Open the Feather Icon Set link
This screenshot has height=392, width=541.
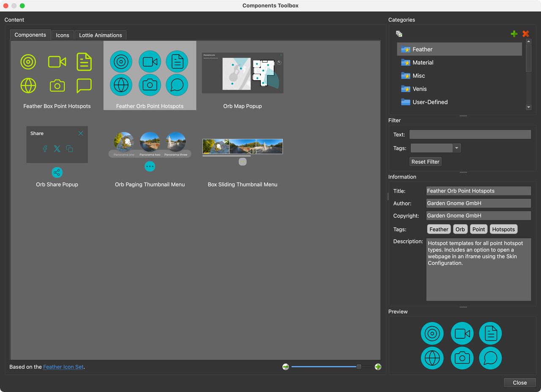(63, 367)
